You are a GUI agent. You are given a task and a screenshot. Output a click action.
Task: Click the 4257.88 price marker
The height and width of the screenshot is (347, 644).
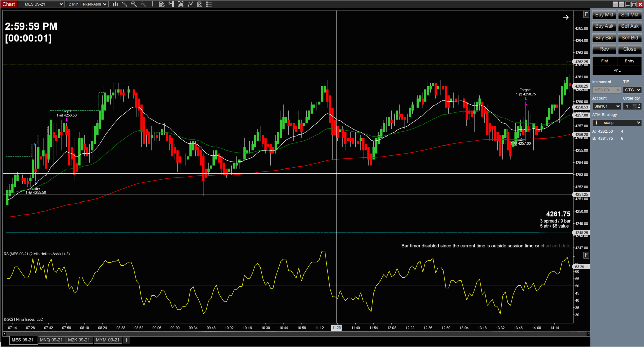point(581,115)
